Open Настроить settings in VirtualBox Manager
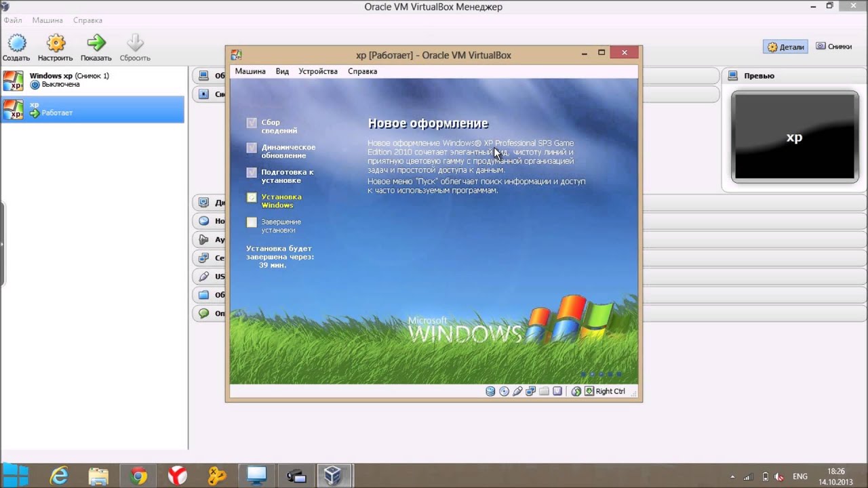 pyautogui.click(x=56, y=48)
